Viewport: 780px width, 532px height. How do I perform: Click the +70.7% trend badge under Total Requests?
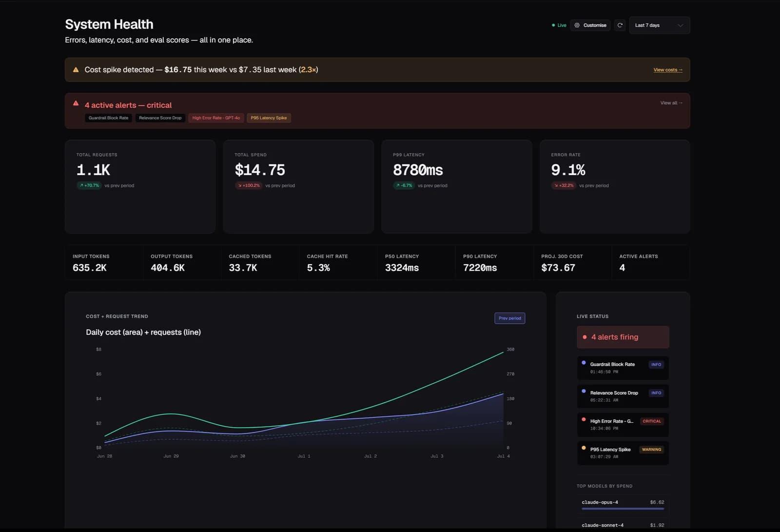coord(89,185)
